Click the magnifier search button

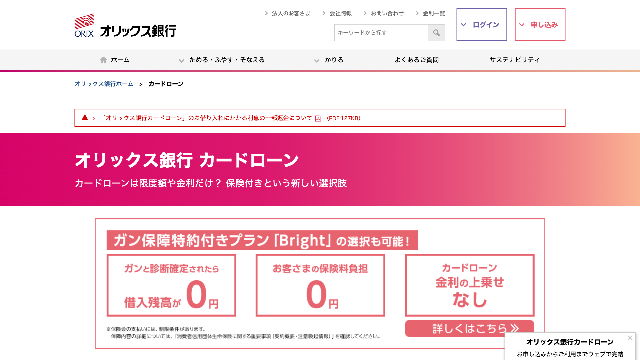(x=436, y=33)
